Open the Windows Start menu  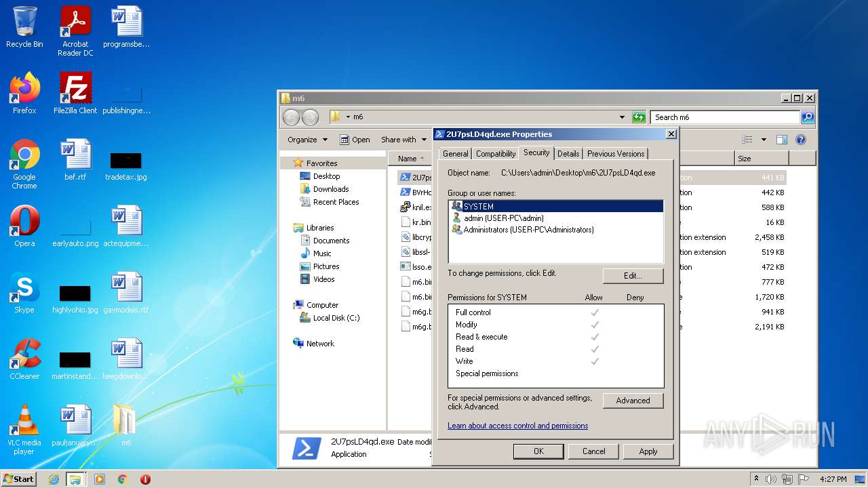point(18,479)
